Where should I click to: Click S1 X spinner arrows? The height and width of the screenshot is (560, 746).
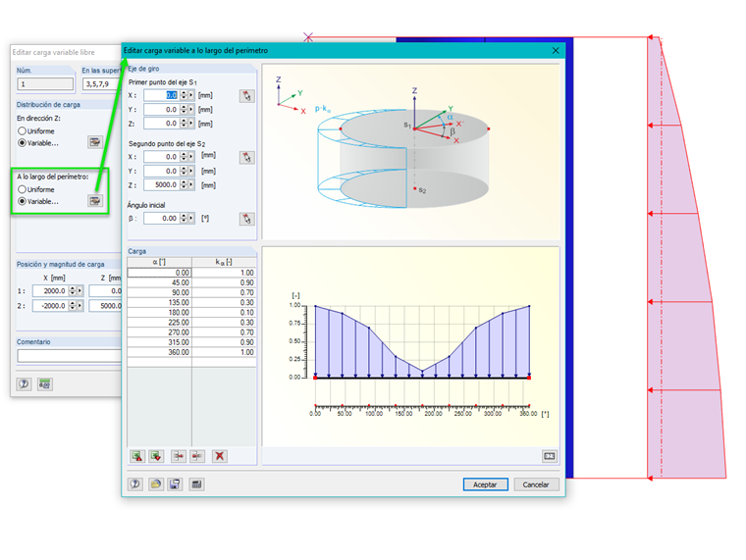point(184,95)
